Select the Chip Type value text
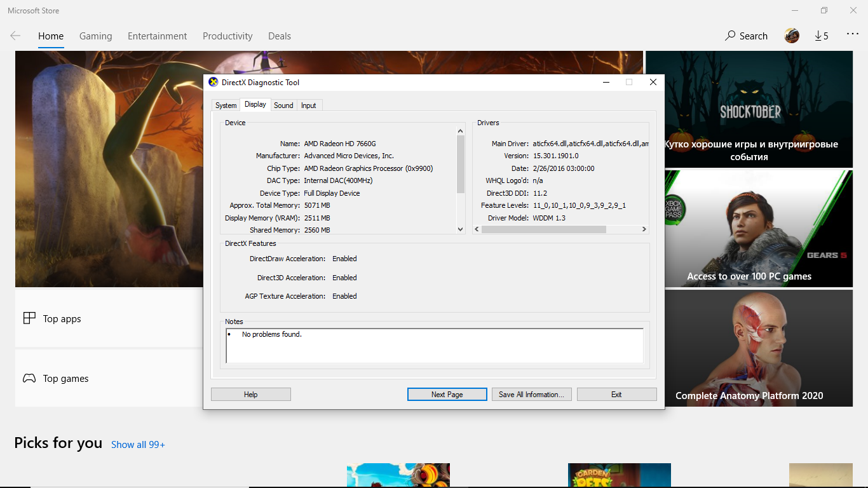Screen dimensions: 868x488 tap(369, 168)
